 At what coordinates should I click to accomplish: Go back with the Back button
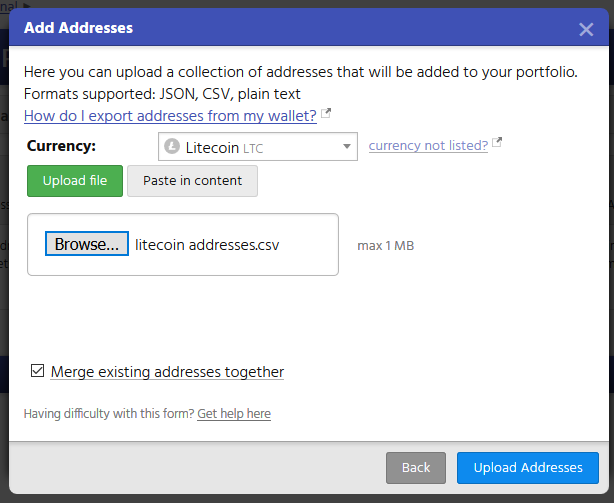416,468
